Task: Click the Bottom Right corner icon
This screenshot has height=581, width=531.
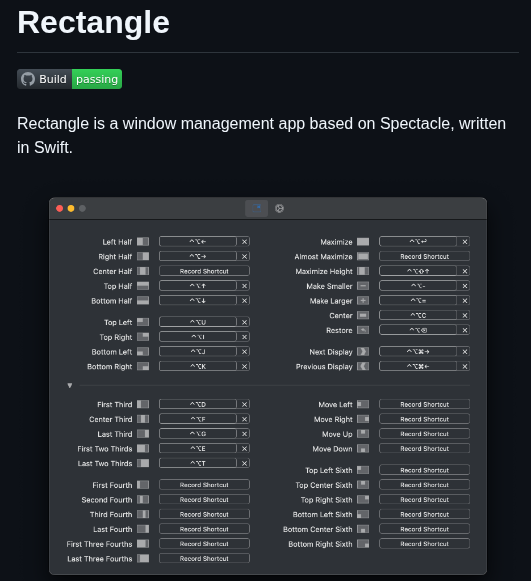Action: point(143,366)
